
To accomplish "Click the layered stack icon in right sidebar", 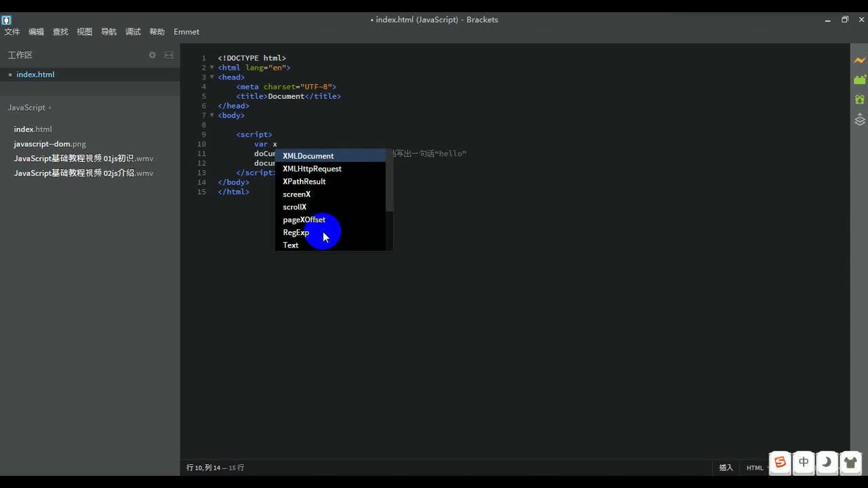I will pyautogui.click(x=859, y=119).
